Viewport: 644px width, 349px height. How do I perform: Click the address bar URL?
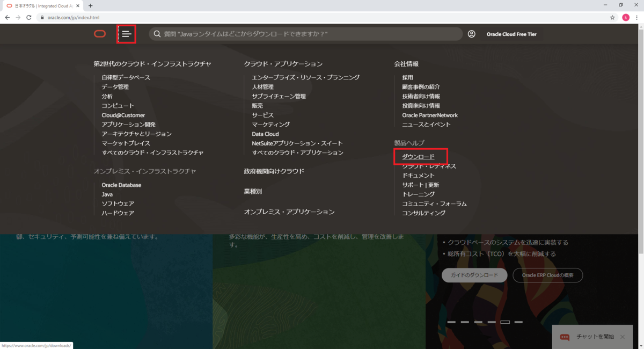pyautogui.click(x=74, y=17)
